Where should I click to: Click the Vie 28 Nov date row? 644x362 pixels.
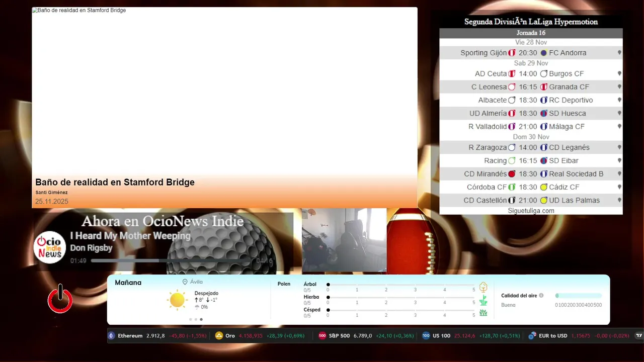point(531,42)
